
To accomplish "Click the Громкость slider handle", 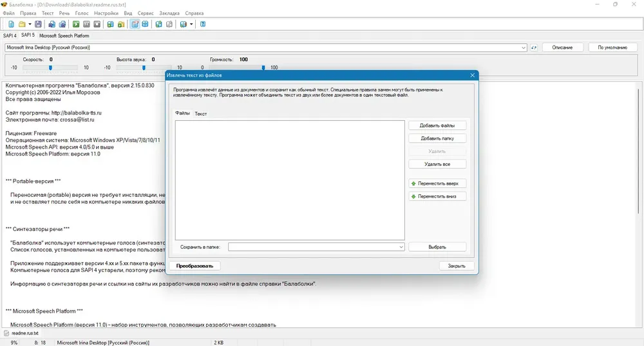I will [x=263, y=68].
